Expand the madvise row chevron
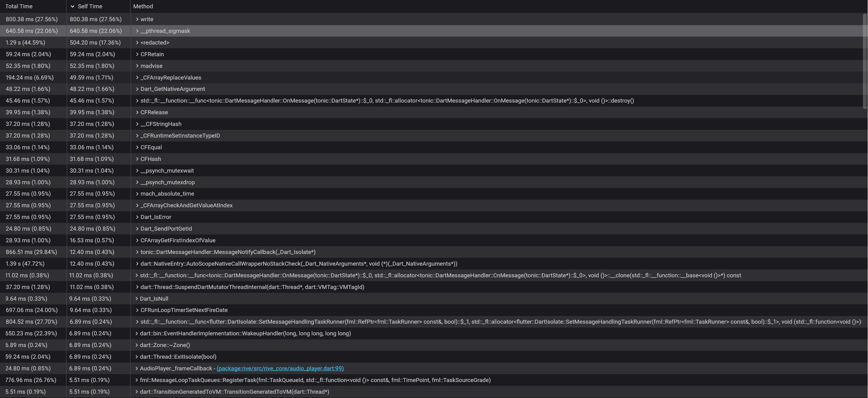 (137, 66)
